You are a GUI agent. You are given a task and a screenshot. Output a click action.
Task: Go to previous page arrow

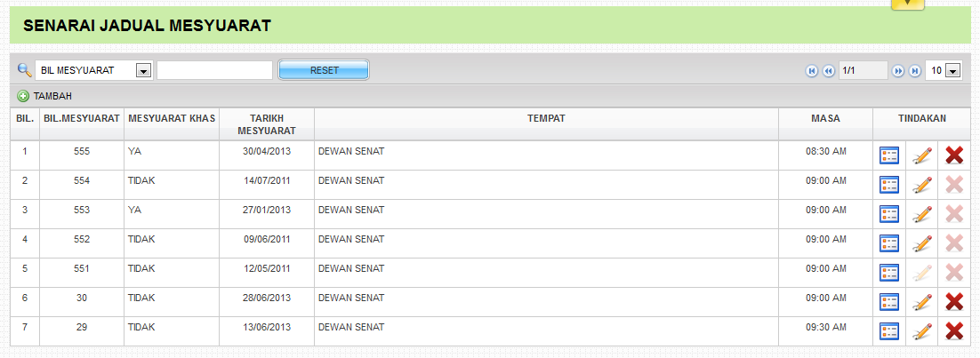827,71
